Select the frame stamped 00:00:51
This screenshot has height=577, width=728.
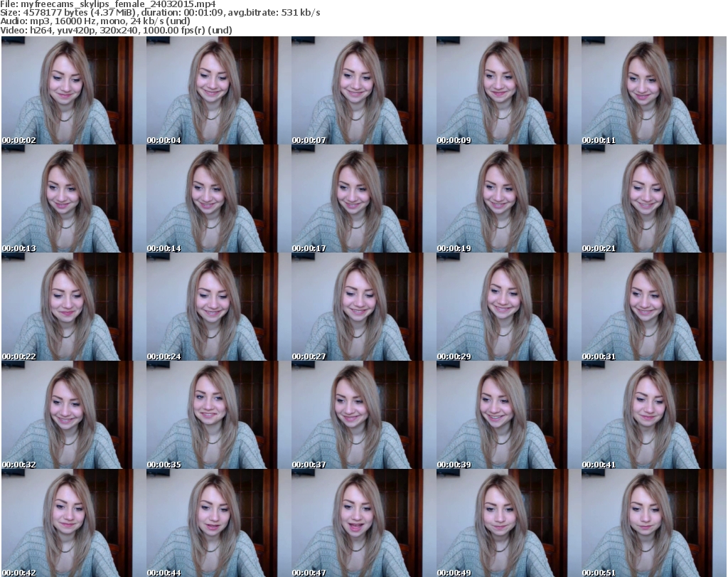pos(653,523)
